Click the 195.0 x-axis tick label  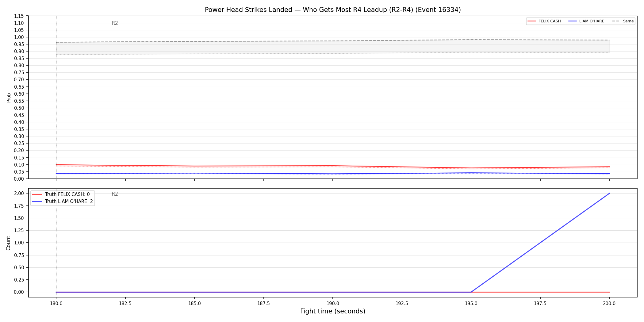coord(471,304)
